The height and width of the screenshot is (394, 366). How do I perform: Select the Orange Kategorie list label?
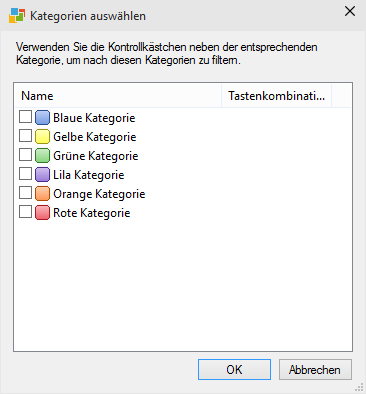(99, 194)
